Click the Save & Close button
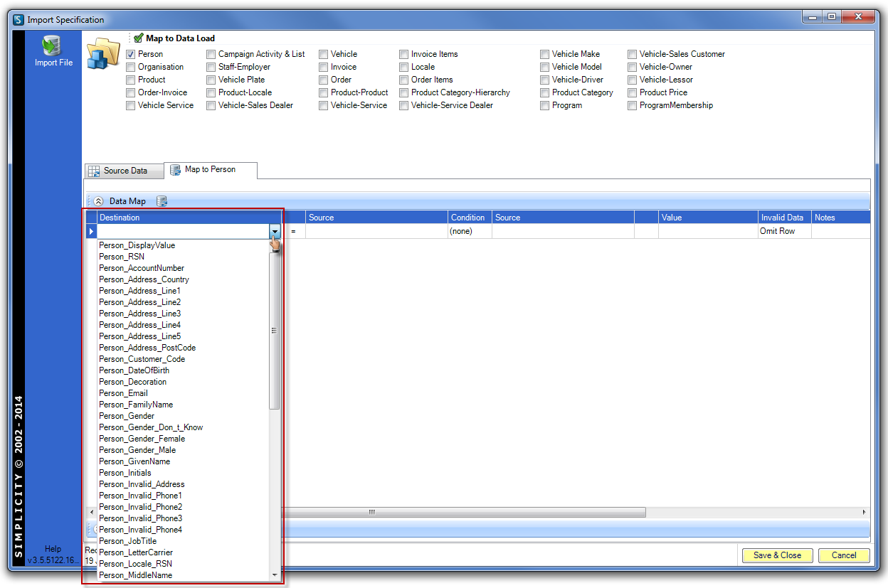 coord(777,555)
